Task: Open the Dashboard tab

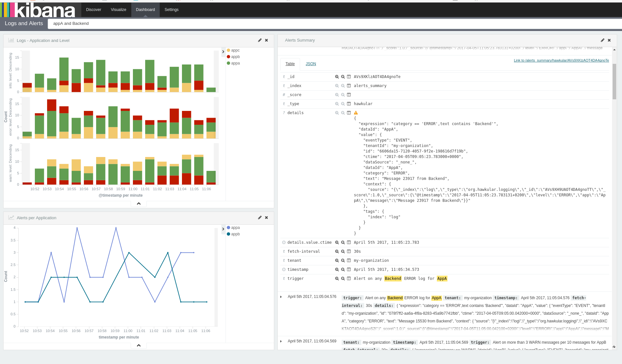Action: tap(145, 10)
